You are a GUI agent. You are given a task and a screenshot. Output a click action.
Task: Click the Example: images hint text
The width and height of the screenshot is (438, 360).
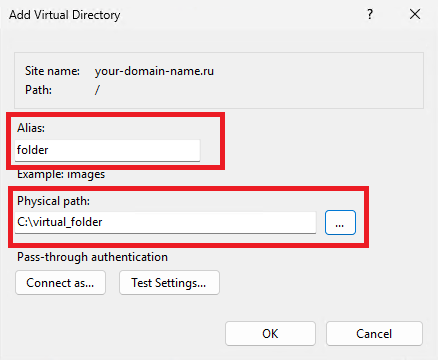61,174
